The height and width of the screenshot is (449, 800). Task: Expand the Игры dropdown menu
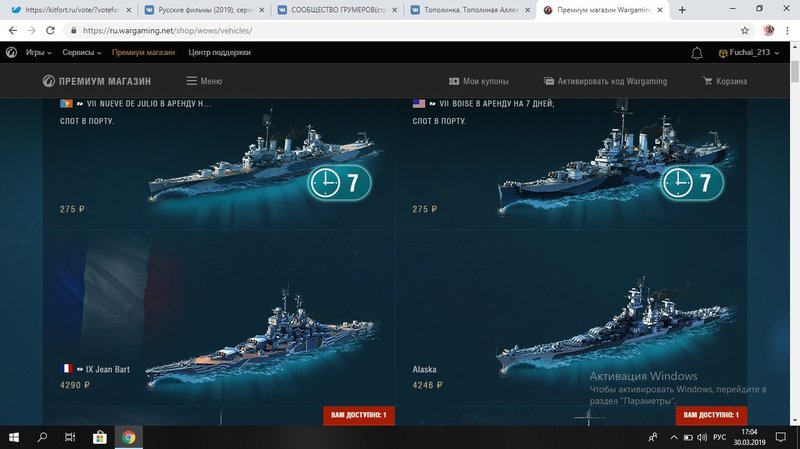click(39, 52)
